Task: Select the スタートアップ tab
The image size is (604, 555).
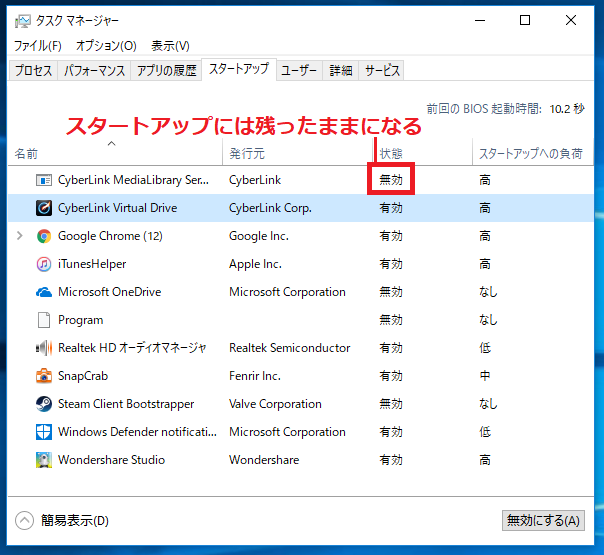Action: pyautogui.click(x=239, y=69)
